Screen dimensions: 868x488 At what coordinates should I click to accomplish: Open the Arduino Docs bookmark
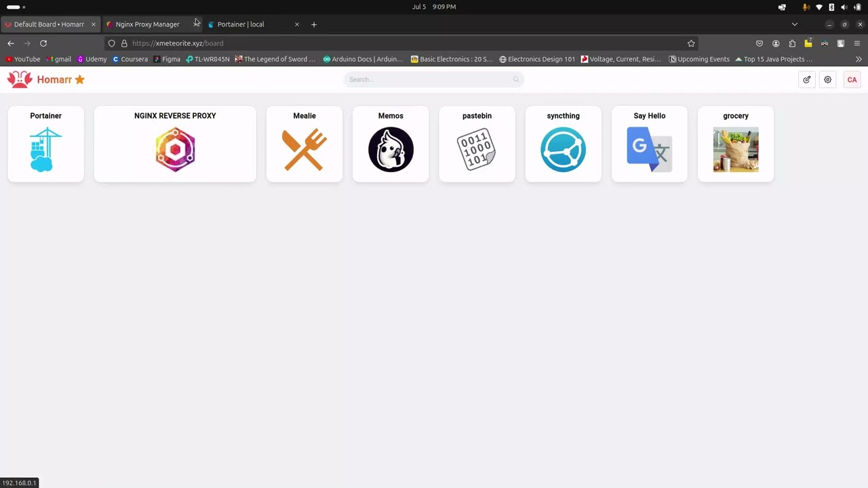click(x=363, y=59)
